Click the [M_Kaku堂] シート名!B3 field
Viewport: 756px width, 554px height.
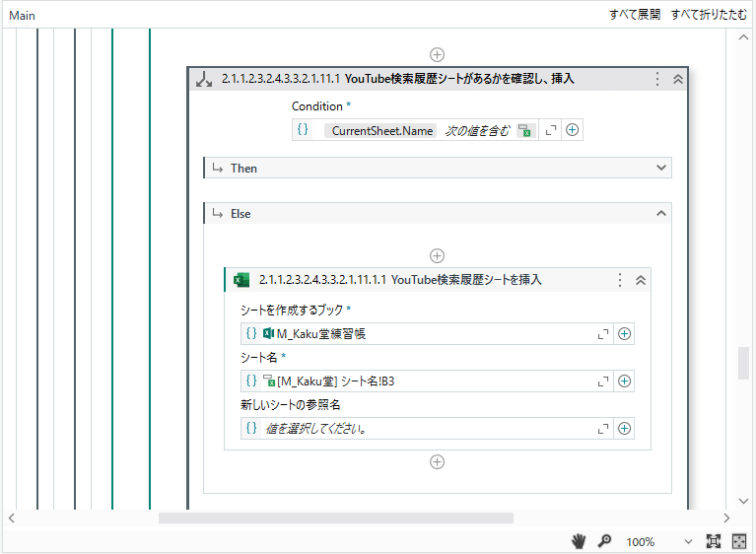(427, 381)
